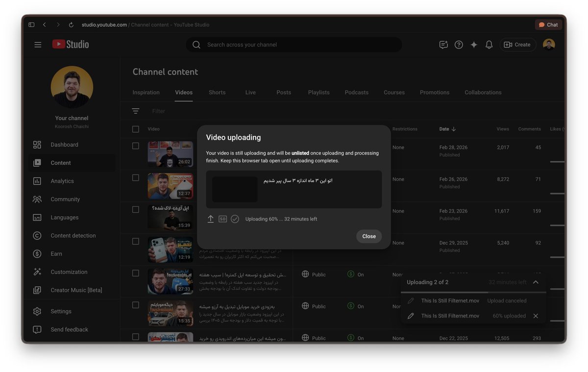Open Content section in sidebar
Viewport: 588px width, 372px height.
click(x=72, y=163)
